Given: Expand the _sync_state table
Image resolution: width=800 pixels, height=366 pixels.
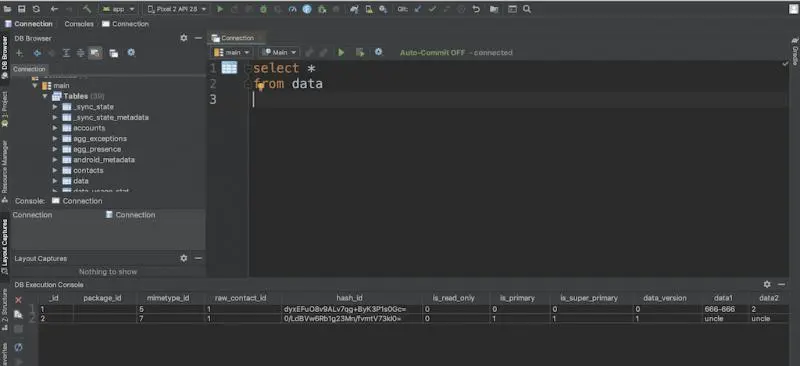Looking at the screenshot, I should [x=55, y=107].
